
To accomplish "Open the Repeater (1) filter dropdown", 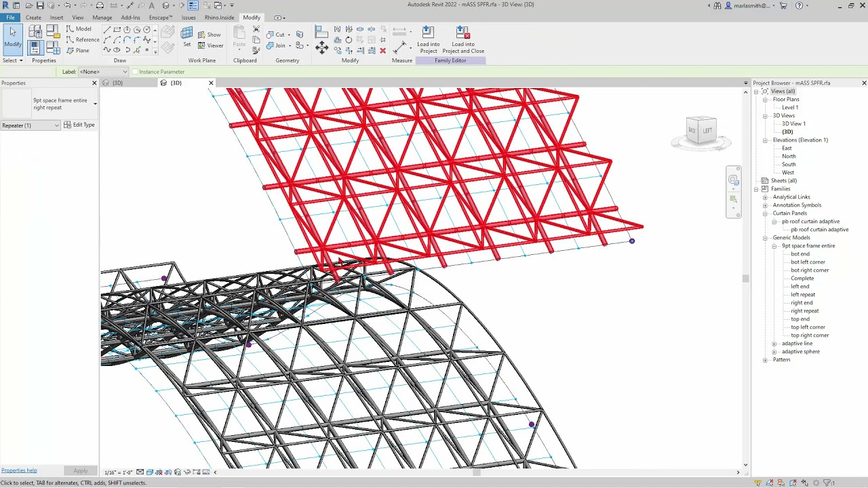I will (31, 125).
